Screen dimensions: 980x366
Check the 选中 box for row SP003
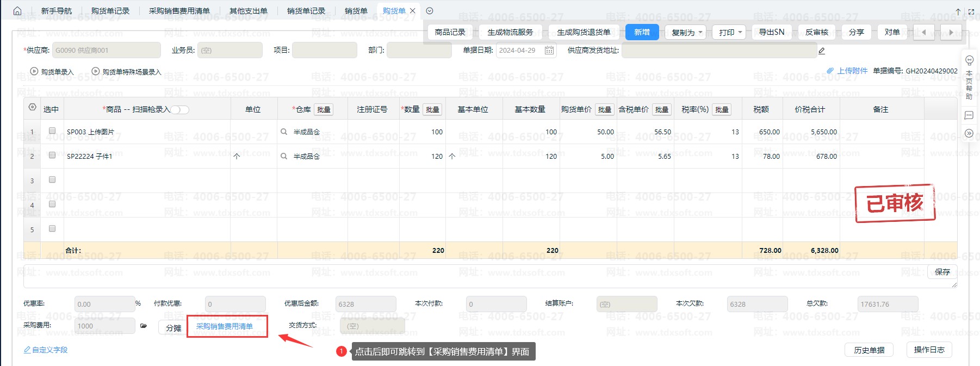click(x=52, y=131)
